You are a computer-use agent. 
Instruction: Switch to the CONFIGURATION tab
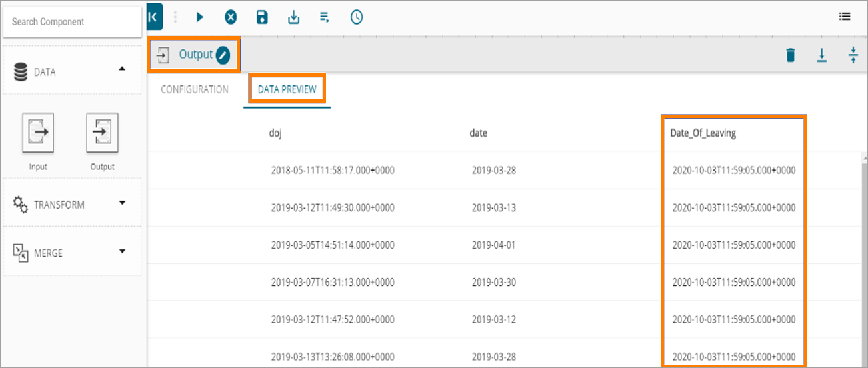coord(195,89)
